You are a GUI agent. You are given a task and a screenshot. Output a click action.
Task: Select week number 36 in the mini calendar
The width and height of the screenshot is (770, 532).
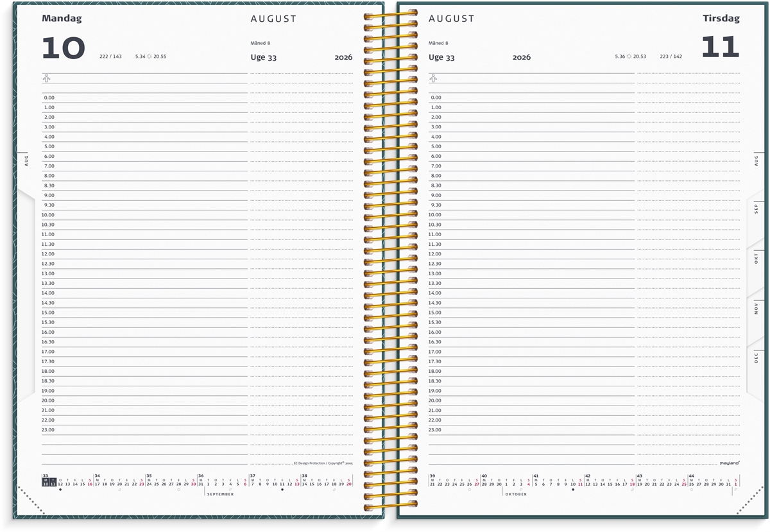click(200, 477)
